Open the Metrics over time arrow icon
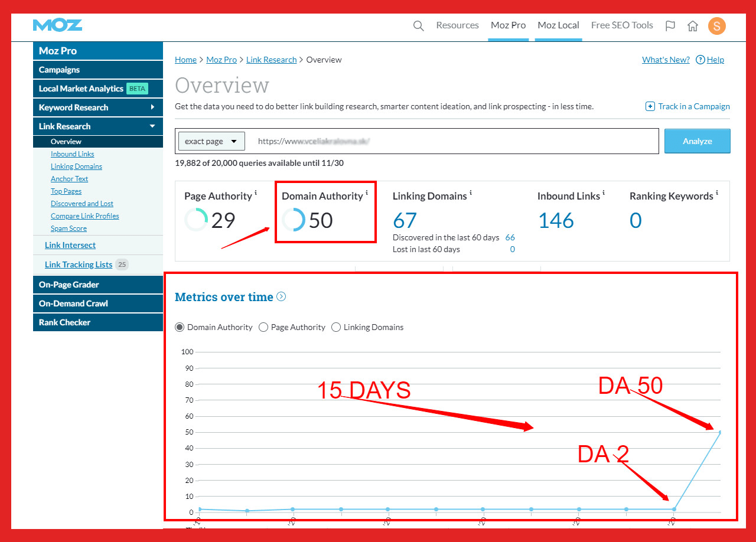 point(281,296)
